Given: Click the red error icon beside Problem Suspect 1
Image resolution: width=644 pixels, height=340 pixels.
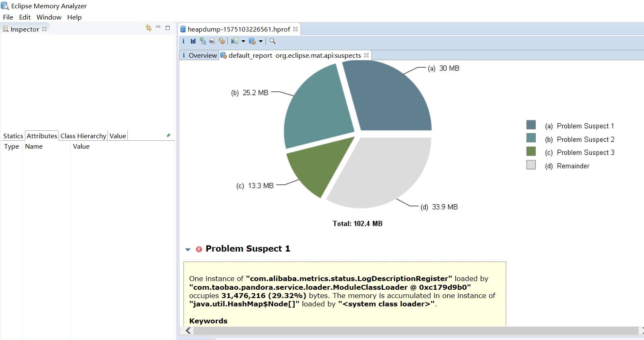Looking at the screenshot, I should 199,249.
